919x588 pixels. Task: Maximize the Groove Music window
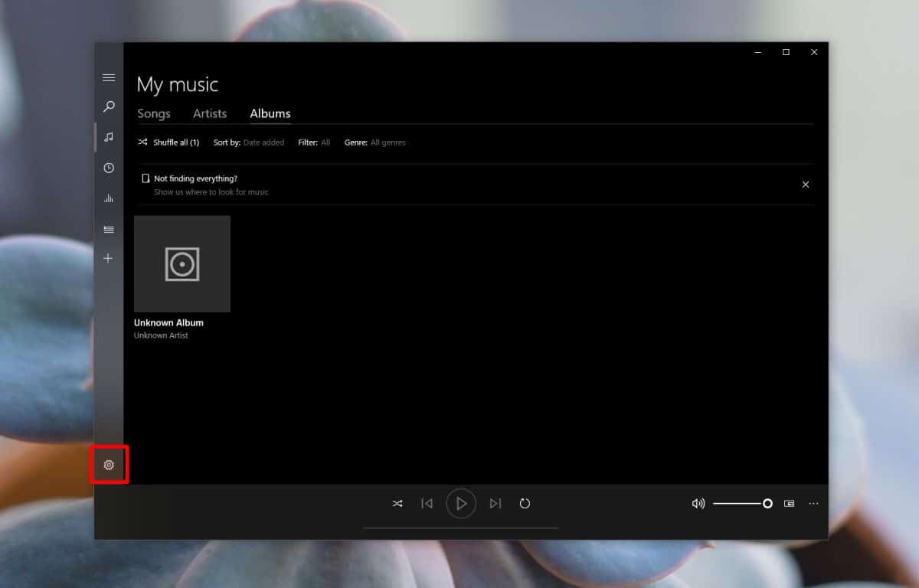coord(786,52)
